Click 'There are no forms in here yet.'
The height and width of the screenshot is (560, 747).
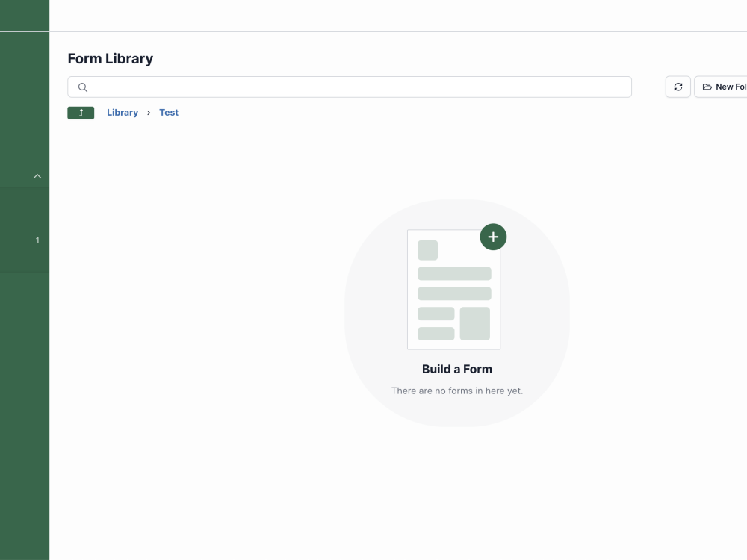click(x=457, y=391)
